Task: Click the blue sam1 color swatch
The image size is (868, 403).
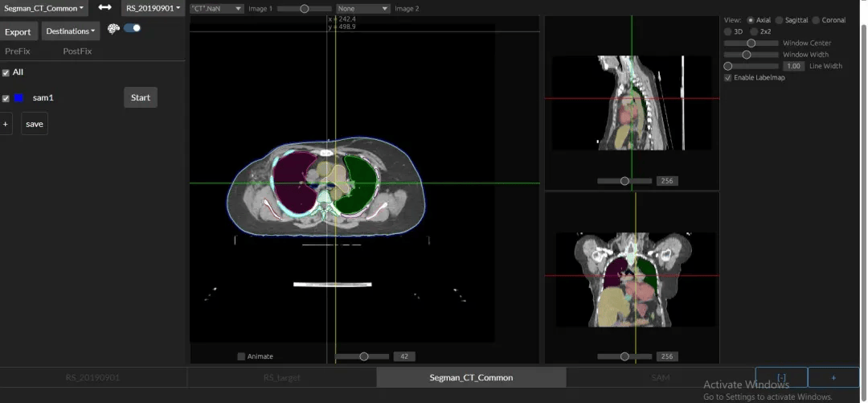Action: coord(18,98)
